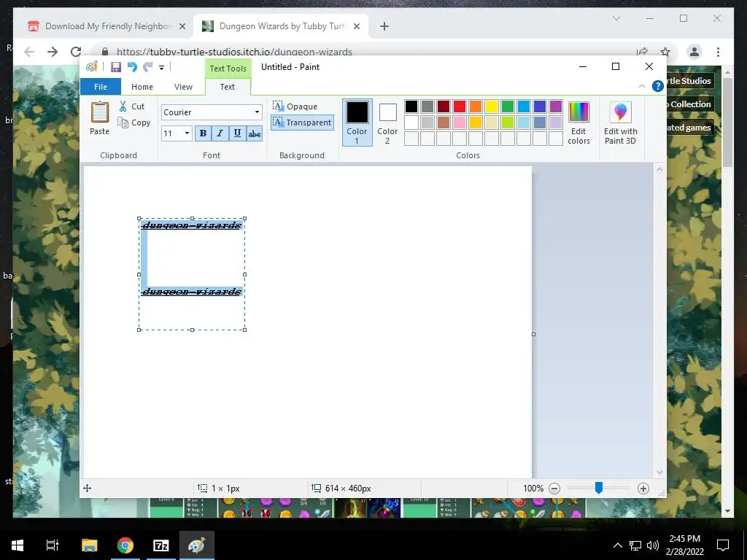The width and height of the screenshot is (747, 560).
Task: Switch to the View ribbon tab
Action: (x=183, y=87)
